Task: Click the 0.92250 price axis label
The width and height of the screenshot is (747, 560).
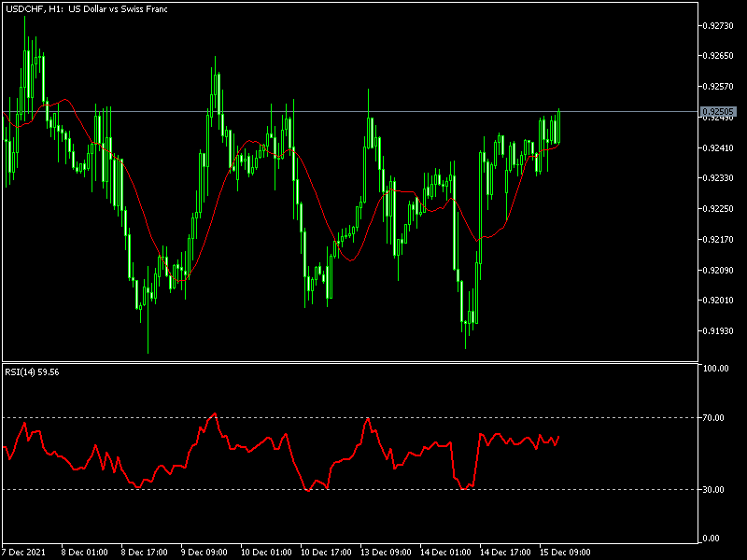Action: (718, 208)
